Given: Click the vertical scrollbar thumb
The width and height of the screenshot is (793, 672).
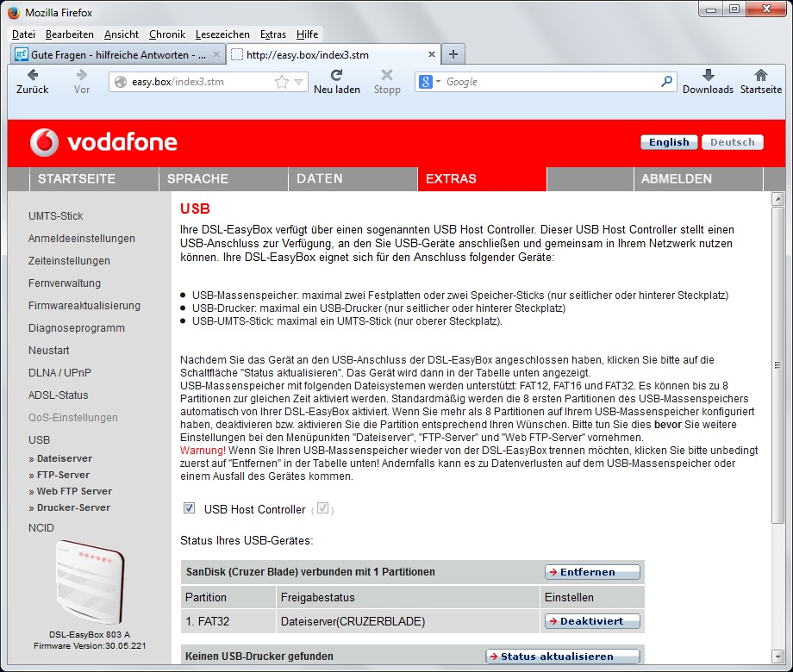Looking at the screenshot, I should tap(777, 364).
